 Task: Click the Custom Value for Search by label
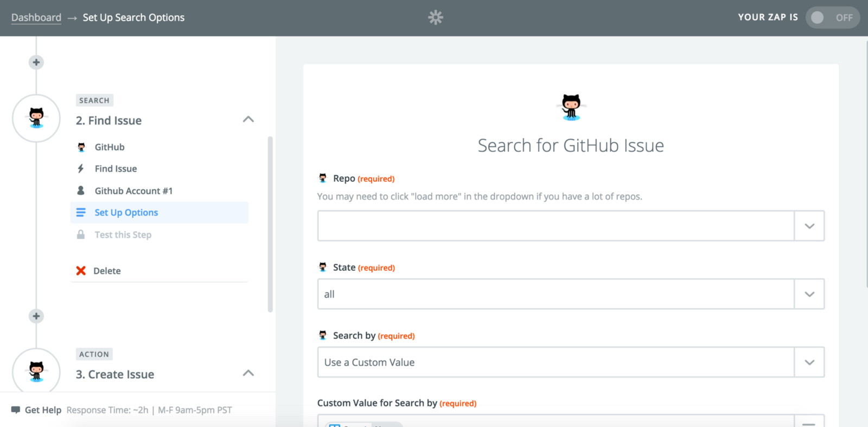[x=377, y=403]
